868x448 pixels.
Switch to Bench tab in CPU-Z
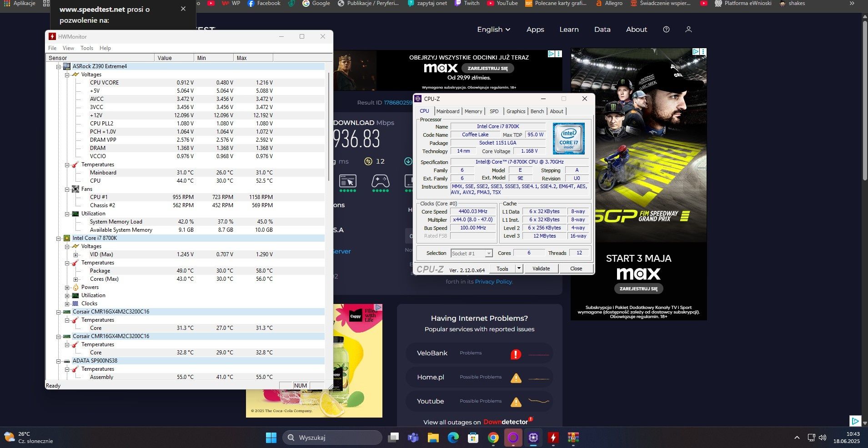(x=537, y=111)
